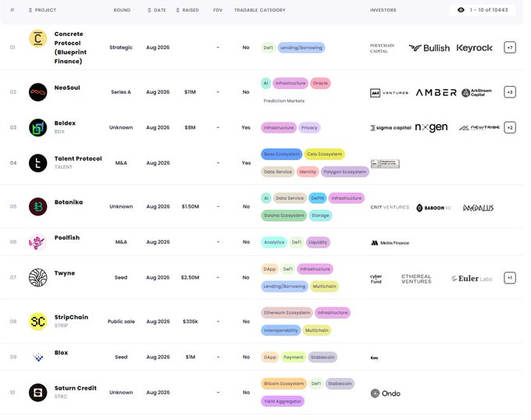Open the sigma capital investor logo
531x420 pixels.
[390, 127]
